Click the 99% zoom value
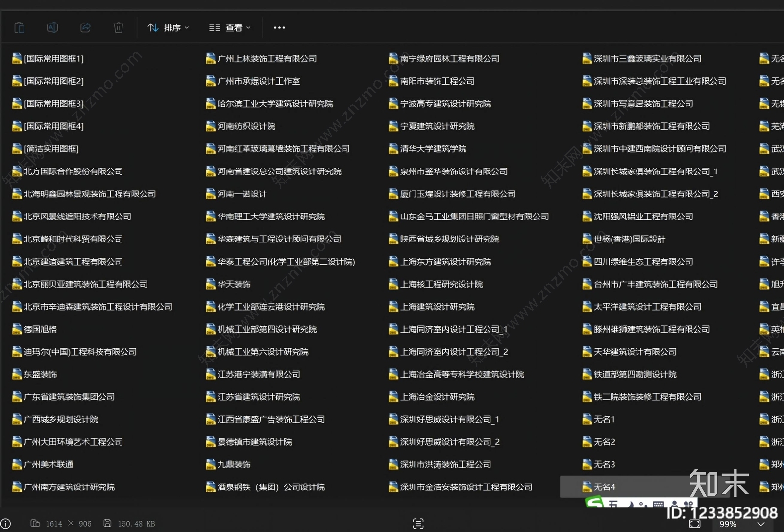 [x=728, y=524]
